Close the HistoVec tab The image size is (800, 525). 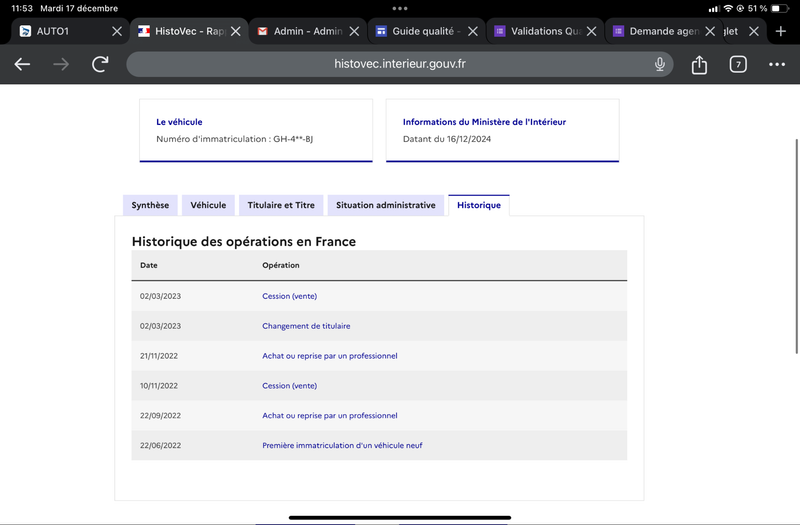pyautogui.click(x=236, y=31)
